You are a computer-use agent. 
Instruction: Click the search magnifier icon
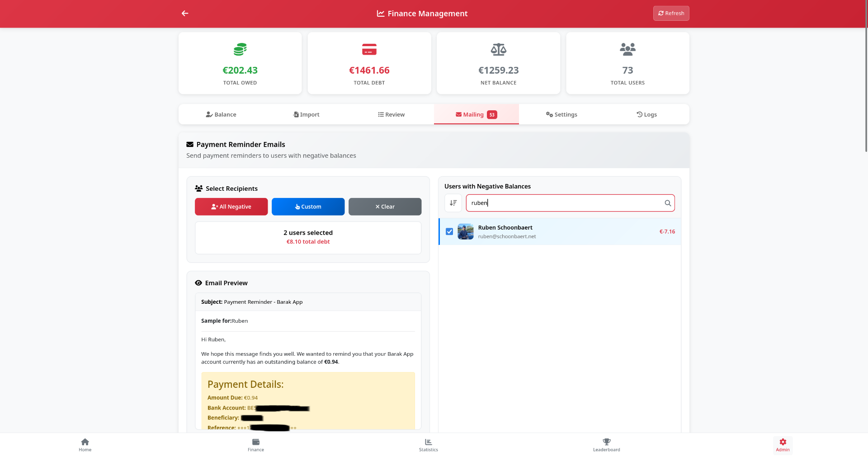[x=667, y=203]
